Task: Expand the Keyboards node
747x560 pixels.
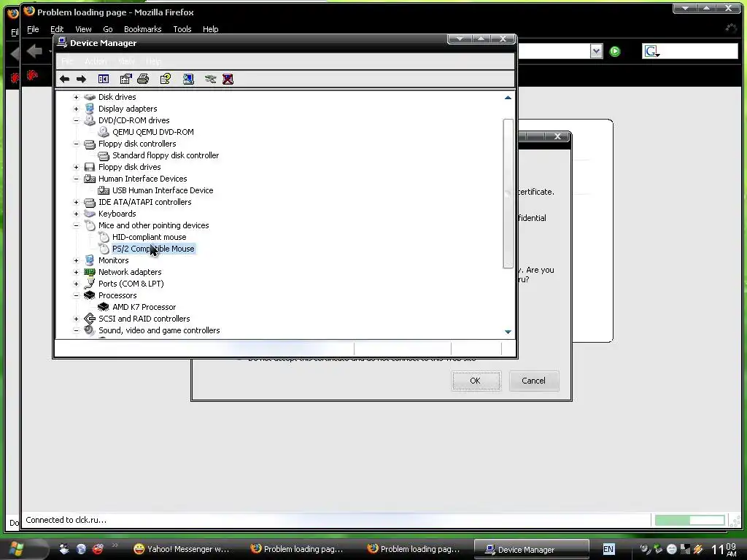Action: tap(76, 214)
